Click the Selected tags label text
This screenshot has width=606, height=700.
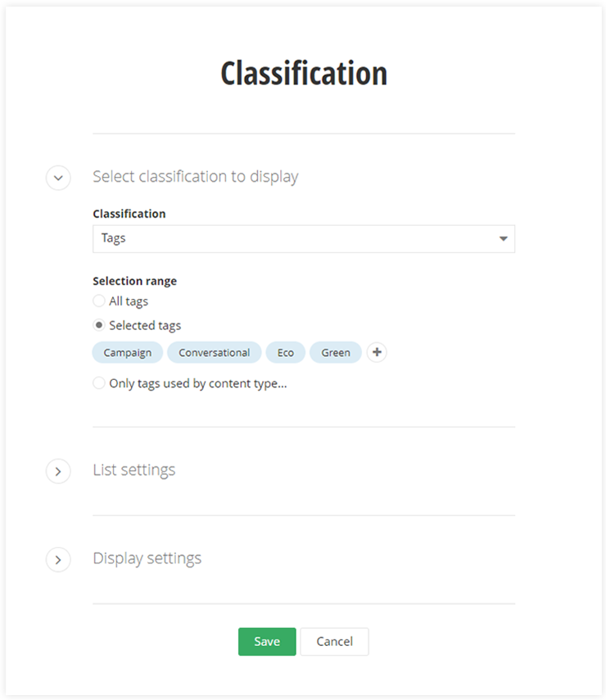pos(145,325)
